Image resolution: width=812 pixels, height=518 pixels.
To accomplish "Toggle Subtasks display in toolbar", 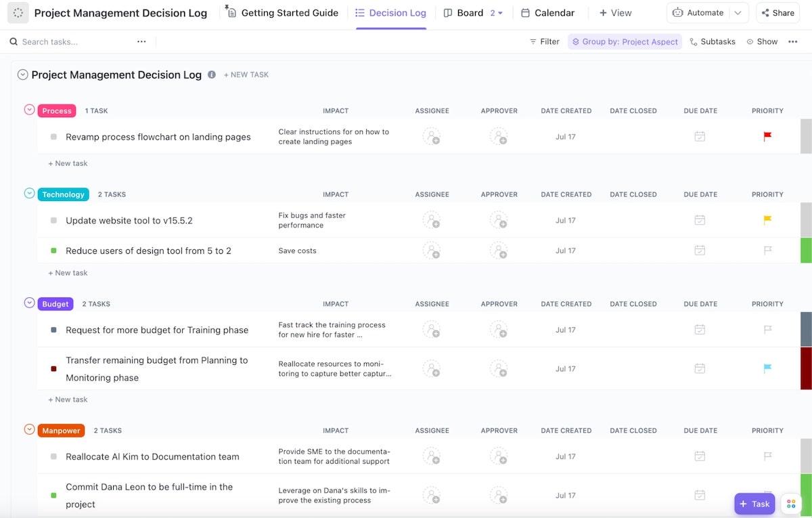I will (x=712, y=41).
